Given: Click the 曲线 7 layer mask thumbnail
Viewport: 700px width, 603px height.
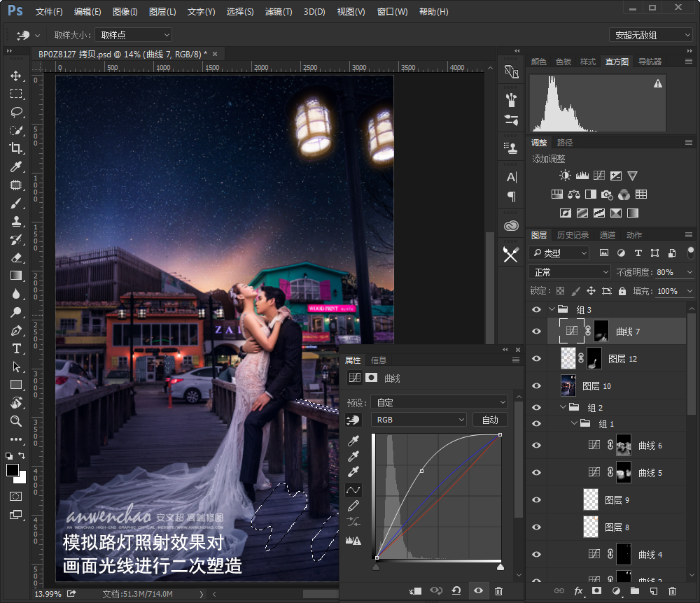Looking at the screenshot, I should (x=601, y=331).
